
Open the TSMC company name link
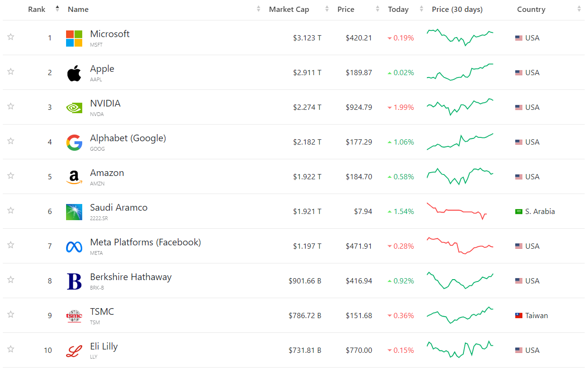point(102,312)
